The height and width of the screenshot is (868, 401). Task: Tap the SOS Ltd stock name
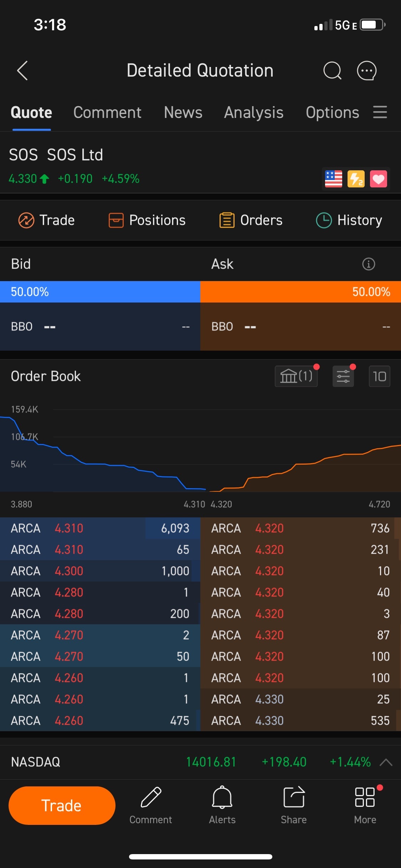tap(75, 155)
